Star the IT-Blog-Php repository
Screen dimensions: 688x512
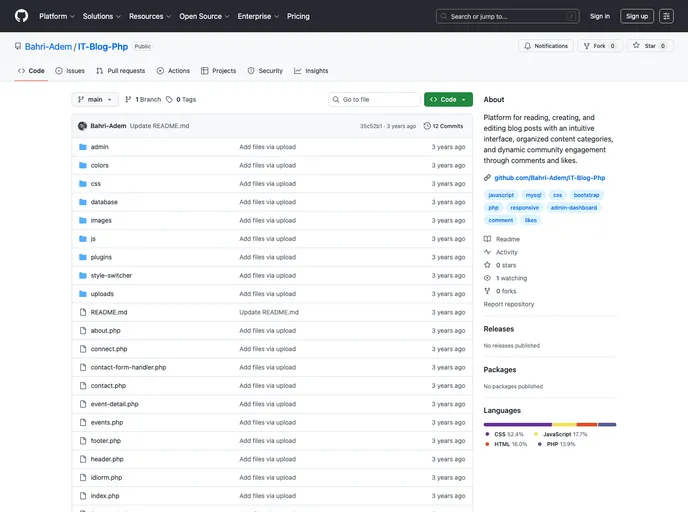(x=650, y=46)
